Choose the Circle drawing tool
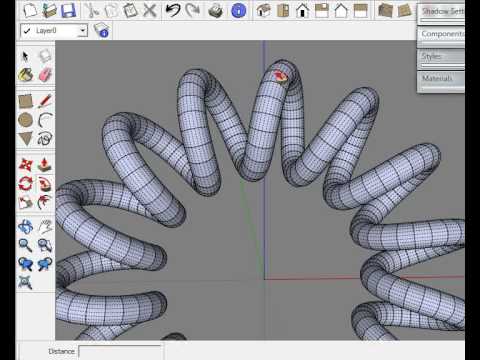Screen dimensions: 480x360 (25, 120)
